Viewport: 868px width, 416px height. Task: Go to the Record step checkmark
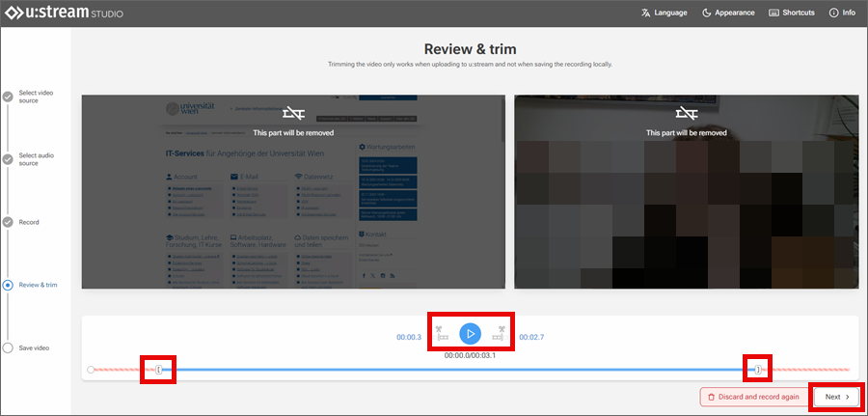coord(9,222)
